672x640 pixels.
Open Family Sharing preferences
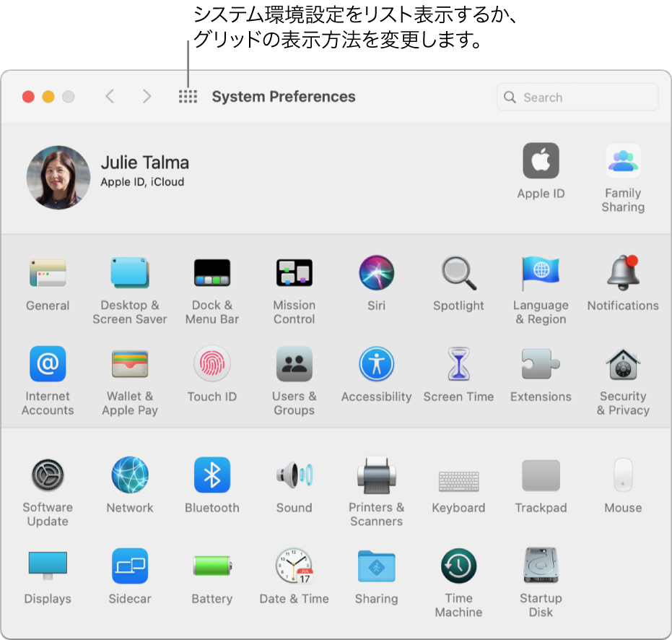(623, 160)
